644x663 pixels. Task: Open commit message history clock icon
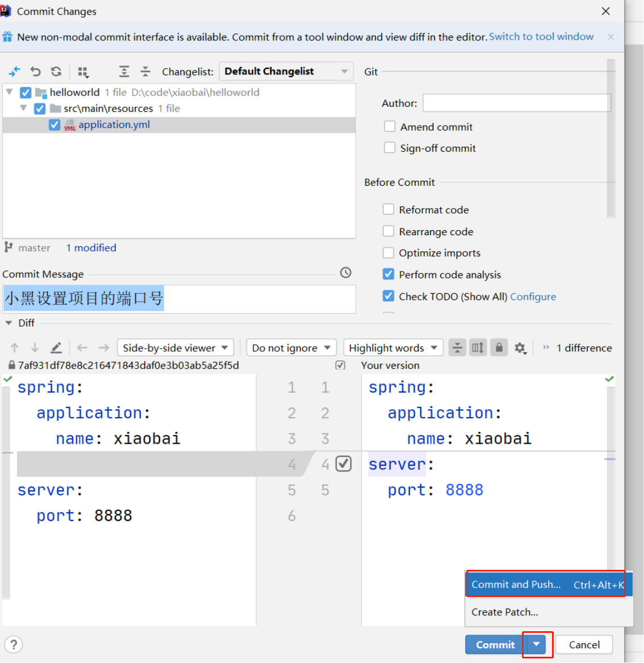coord(346,273)
